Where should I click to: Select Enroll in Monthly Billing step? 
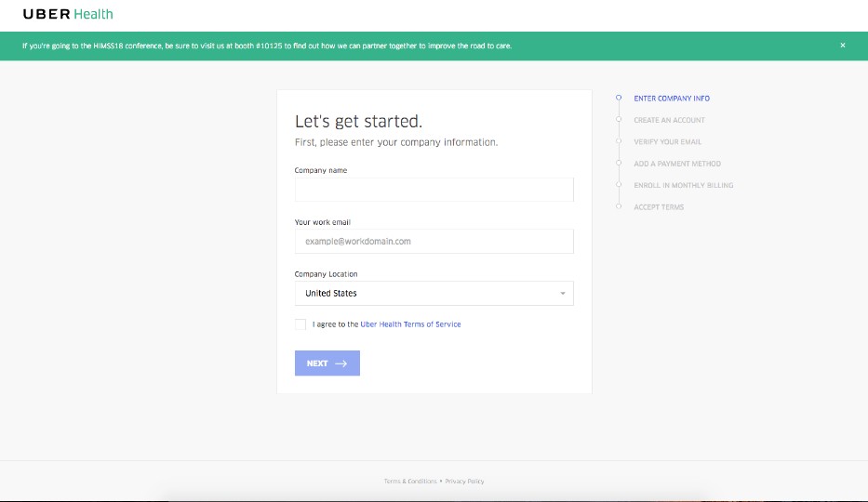[683, 185]
